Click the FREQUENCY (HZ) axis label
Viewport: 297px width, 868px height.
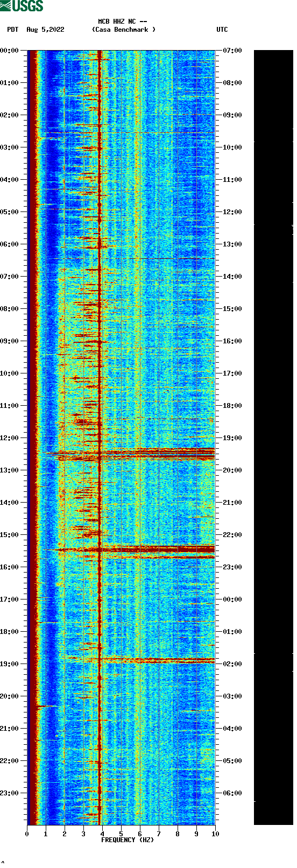point(128,839)
